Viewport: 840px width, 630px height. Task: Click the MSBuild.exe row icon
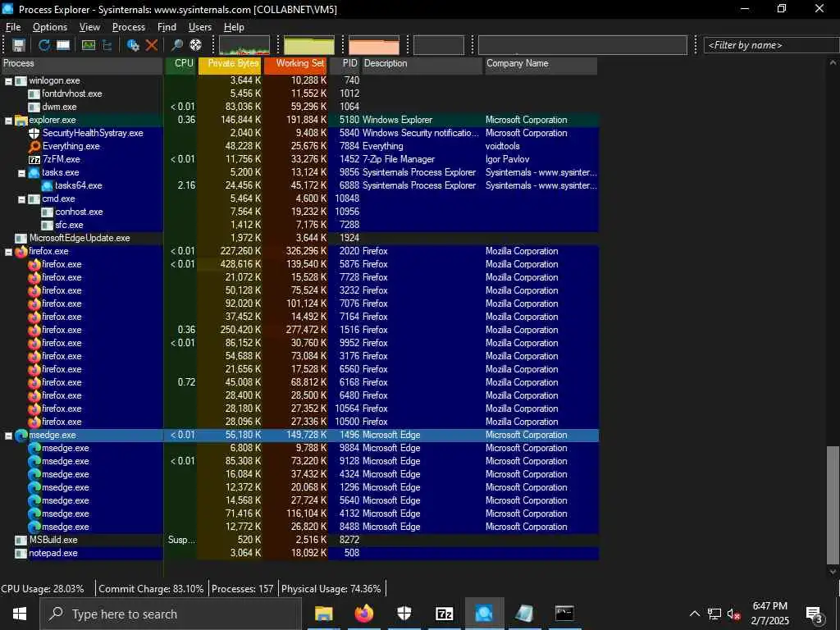click(x=21, y=540)
